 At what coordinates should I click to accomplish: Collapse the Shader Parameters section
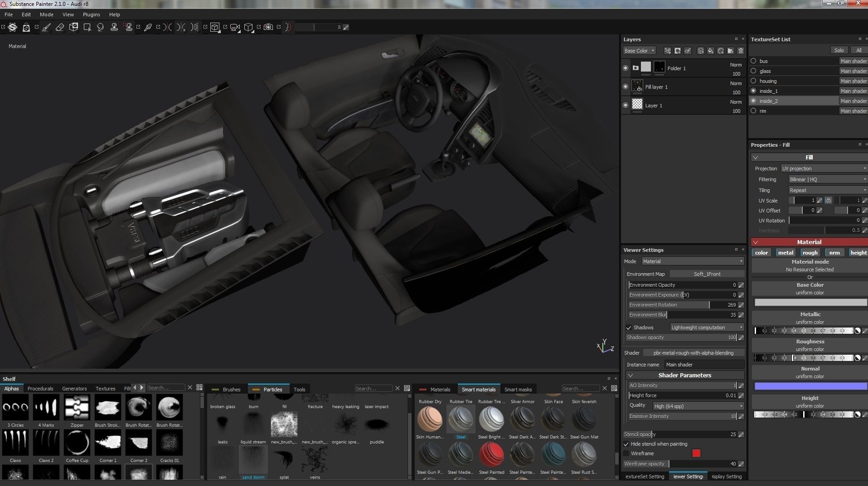click(630, 375)
